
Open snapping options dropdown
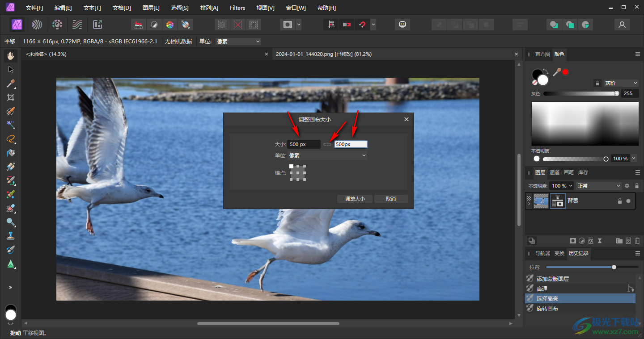(373, 25)
